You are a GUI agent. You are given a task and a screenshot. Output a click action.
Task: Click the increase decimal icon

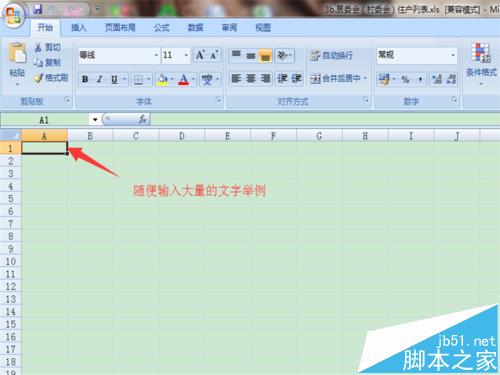click(x=437, y=79)
